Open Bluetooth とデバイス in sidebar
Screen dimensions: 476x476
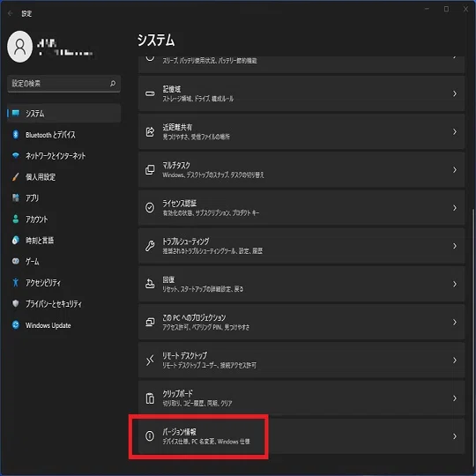click(63, 135)
